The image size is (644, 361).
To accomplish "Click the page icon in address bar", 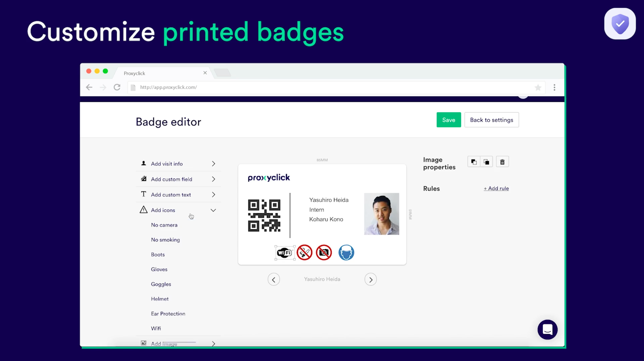I will [133, 87].
